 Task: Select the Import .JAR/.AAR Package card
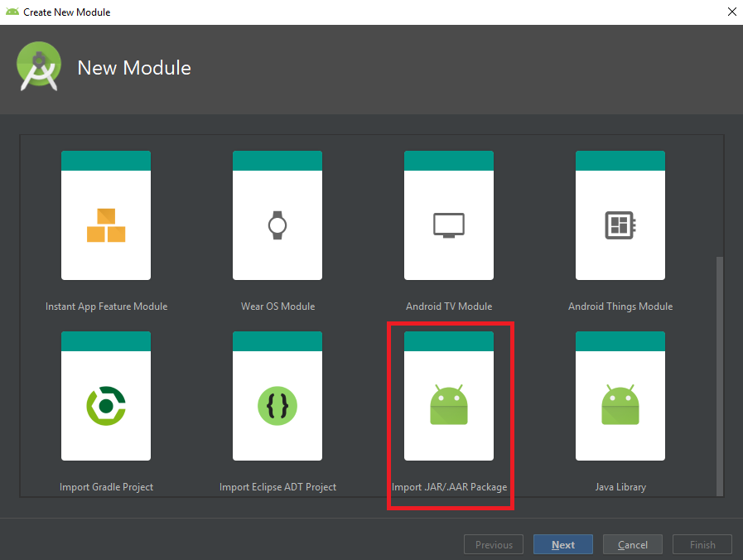click(449, 396)
